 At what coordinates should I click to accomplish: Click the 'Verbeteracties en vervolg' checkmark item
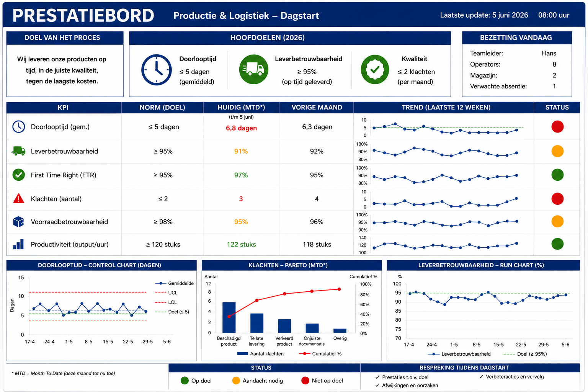click(x=511, y=377)
